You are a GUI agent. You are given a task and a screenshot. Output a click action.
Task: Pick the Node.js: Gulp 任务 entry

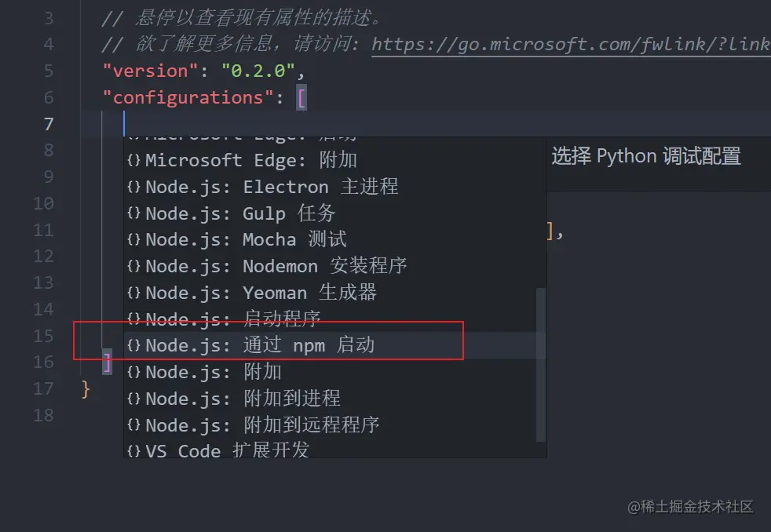pyautogui.click(x=334, y=213)
